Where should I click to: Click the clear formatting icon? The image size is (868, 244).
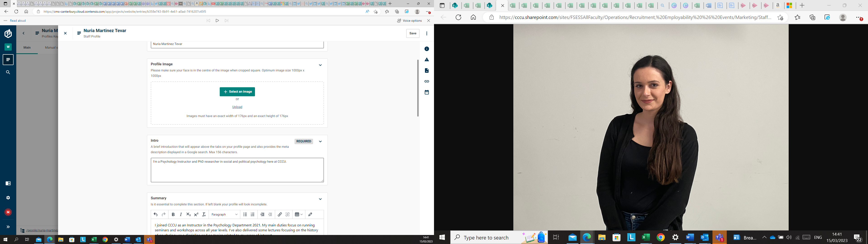[x=204, y=214]
